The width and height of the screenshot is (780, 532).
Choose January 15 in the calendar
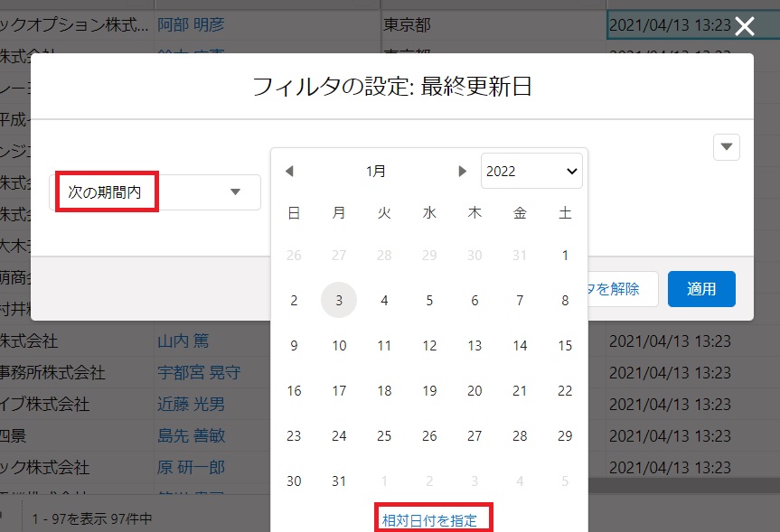(x=565, y=346)
